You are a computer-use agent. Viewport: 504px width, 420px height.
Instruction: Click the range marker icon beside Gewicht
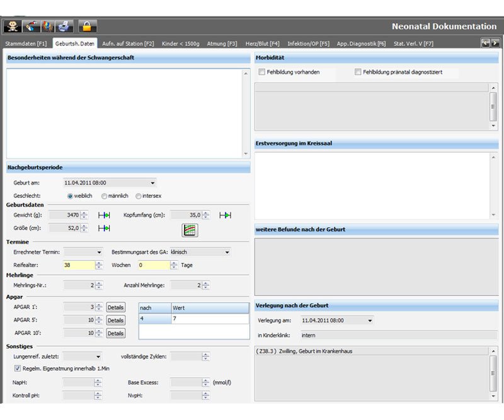click(104, 215)
